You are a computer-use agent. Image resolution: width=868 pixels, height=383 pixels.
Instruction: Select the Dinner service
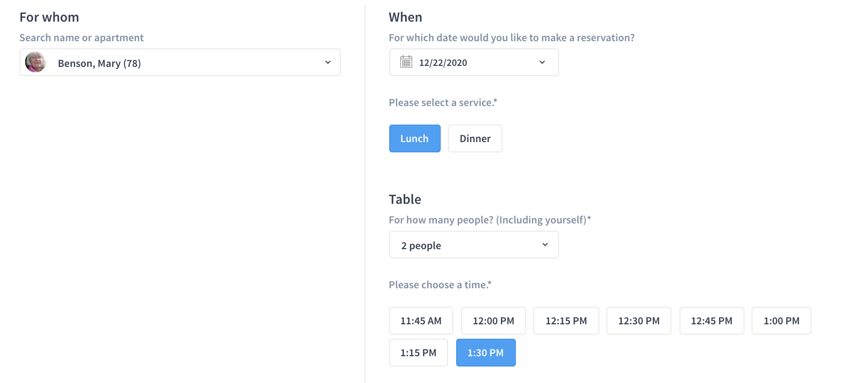pos(475,138)
